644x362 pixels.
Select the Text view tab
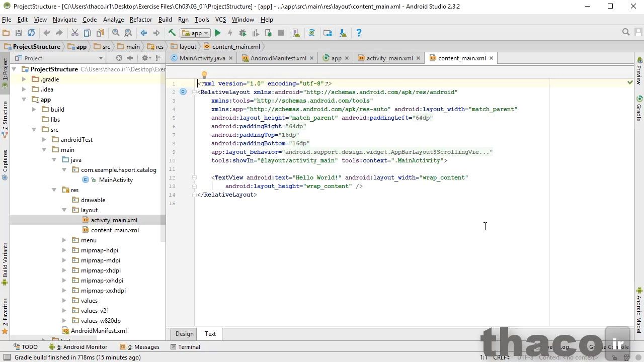coord(210,334)
